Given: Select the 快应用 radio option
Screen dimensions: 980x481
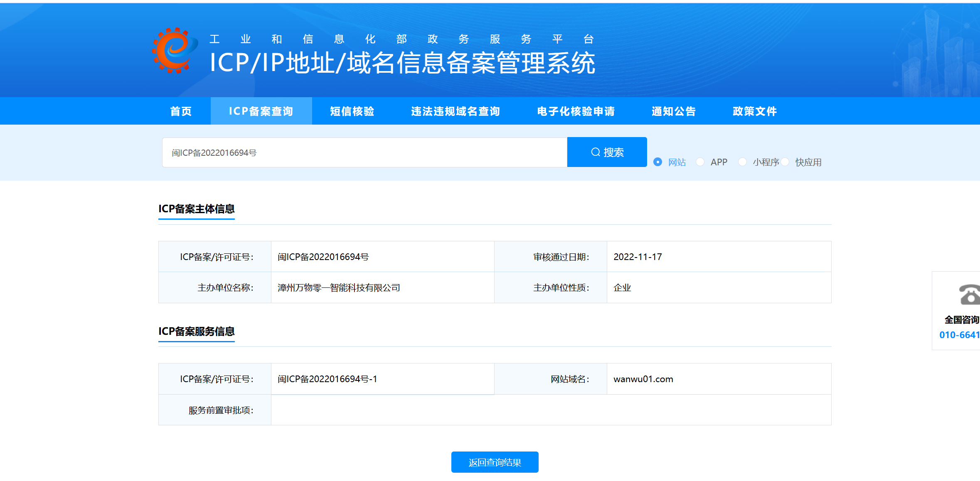Looking at the screenshot, I should 785,162.
